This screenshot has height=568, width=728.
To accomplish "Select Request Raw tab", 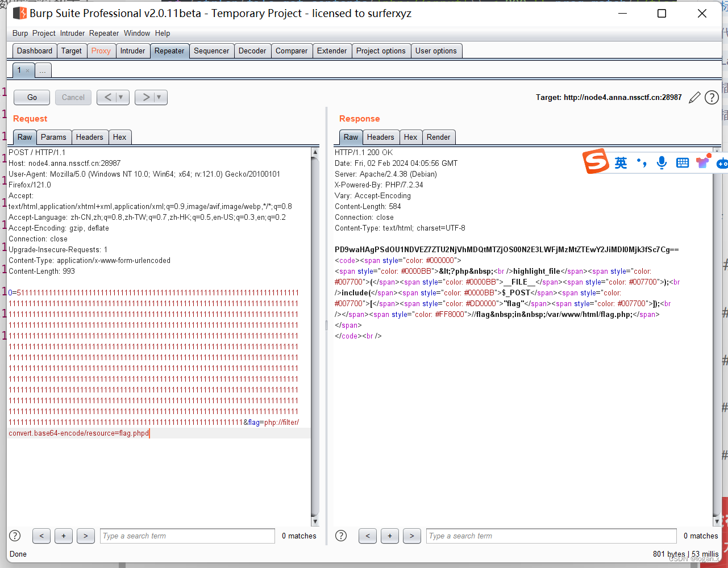I will coord(25,137).
